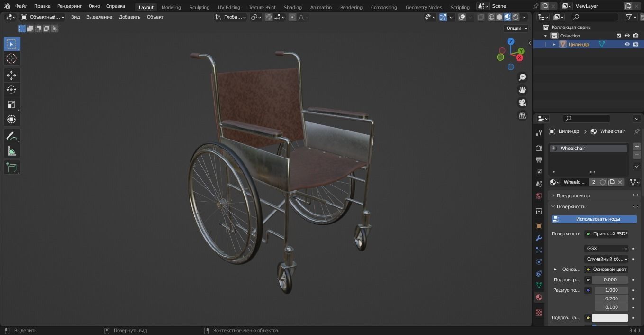Open the View Layer properties tab
This screenshot has height=335, width=644.
539,172
